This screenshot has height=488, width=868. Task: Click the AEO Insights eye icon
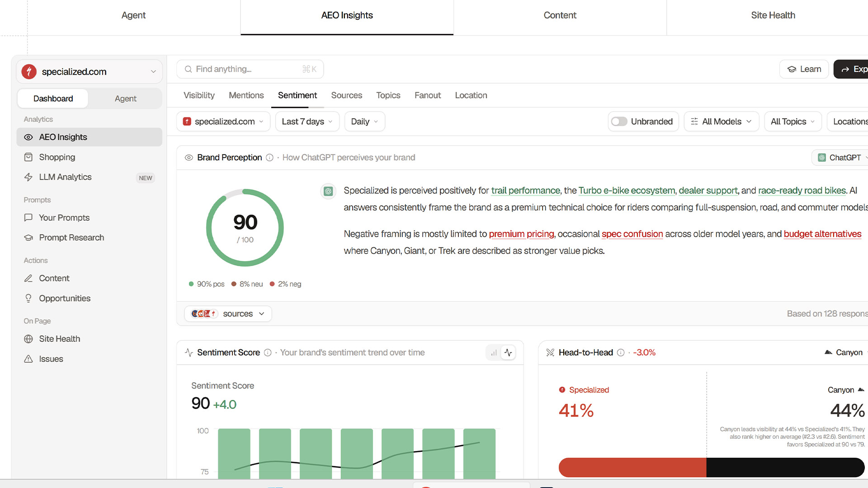[x=28, y=137]
